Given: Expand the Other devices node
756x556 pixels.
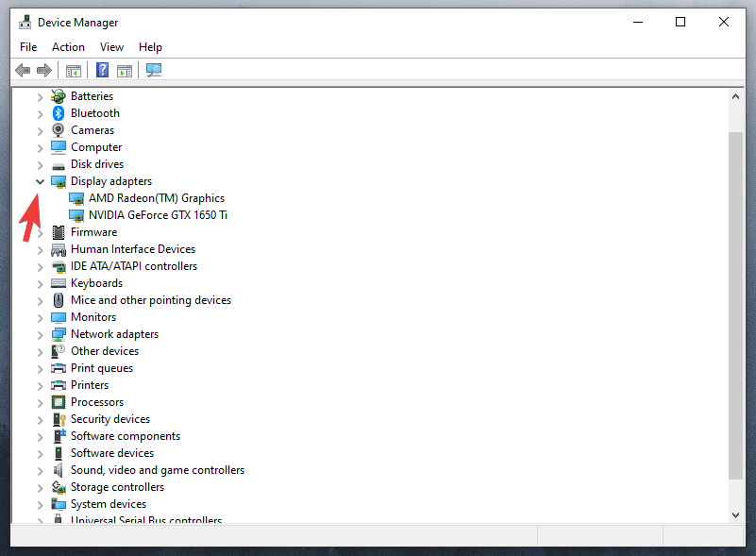Looking at the screenshot, I should tap(40, 351).
